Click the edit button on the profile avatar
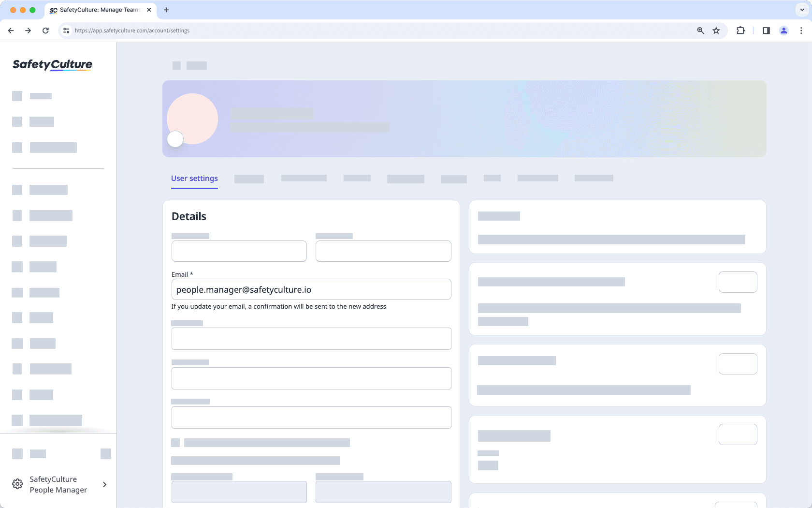The image size is (812, 508). click(175, 139)
